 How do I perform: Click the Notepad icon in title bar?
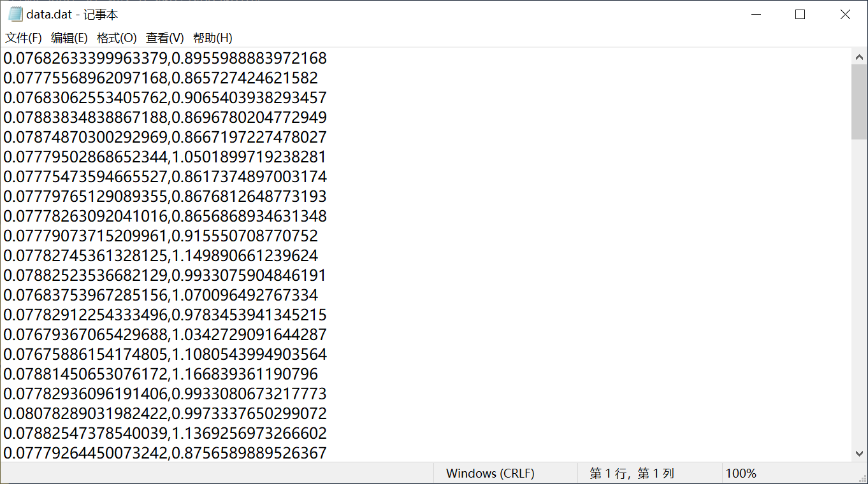(x=15, y=14)
